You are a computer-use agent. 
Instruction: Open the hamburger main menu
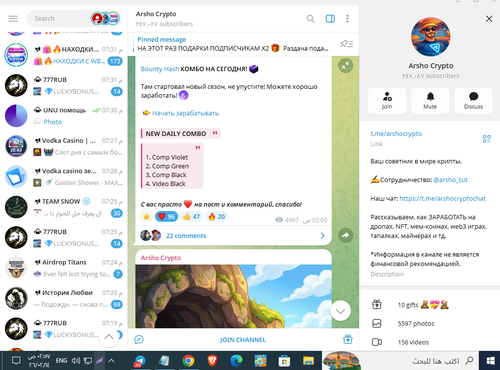pos(13,19)
